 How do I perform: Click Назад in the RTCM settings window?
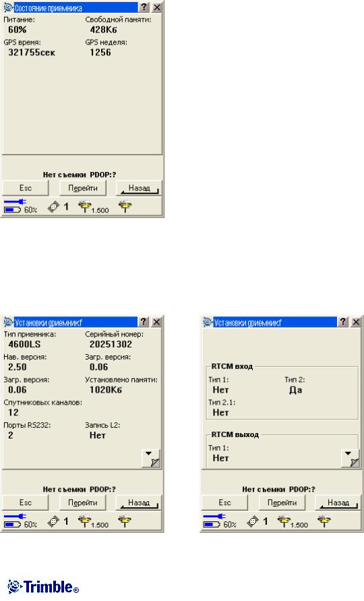(x=338, y=503)
